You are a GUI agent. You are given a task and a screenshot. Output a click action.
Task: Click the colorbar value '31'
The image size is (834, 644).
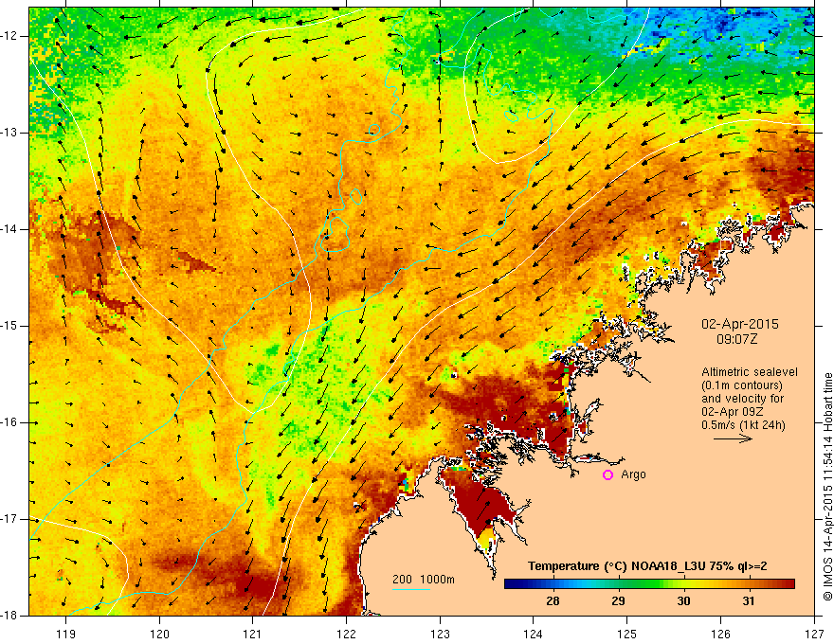point(749,601)
